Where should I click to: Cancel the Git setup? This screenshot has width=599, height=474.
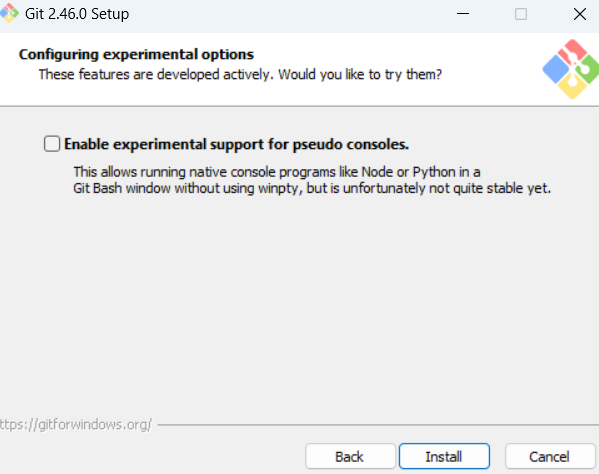click(550, 456)
